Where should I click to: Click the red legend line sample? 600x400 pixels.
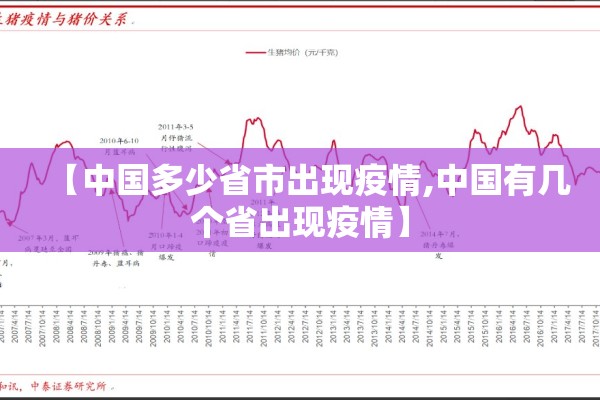(255, 52)
